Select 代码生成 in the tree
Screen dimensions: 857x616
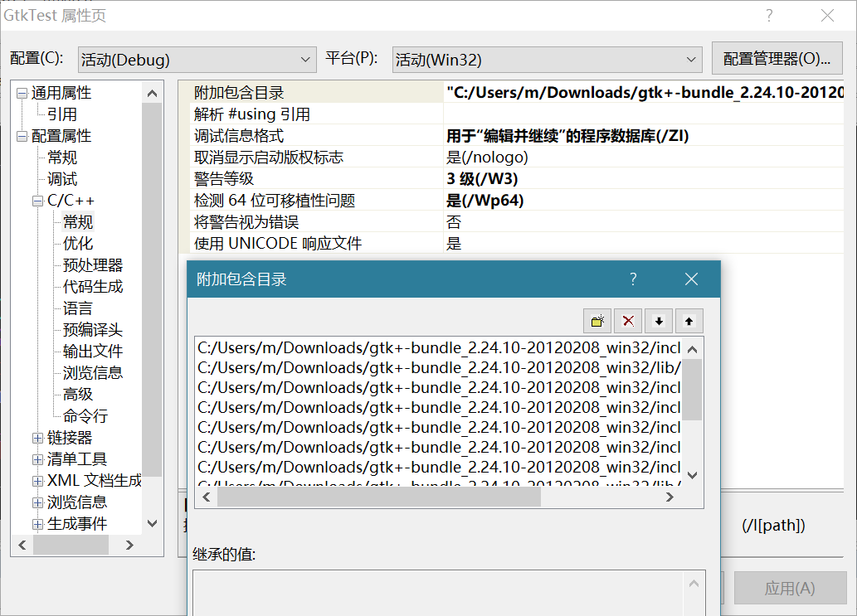coord(92,287)
